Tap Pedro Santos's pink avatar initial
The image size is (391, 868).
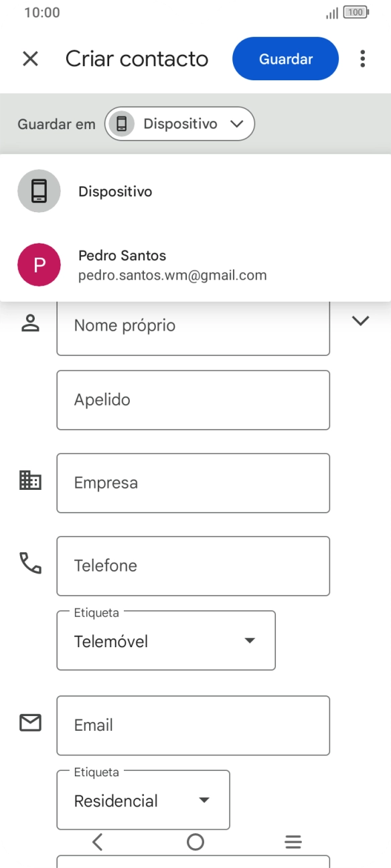[x=39, y=265]
